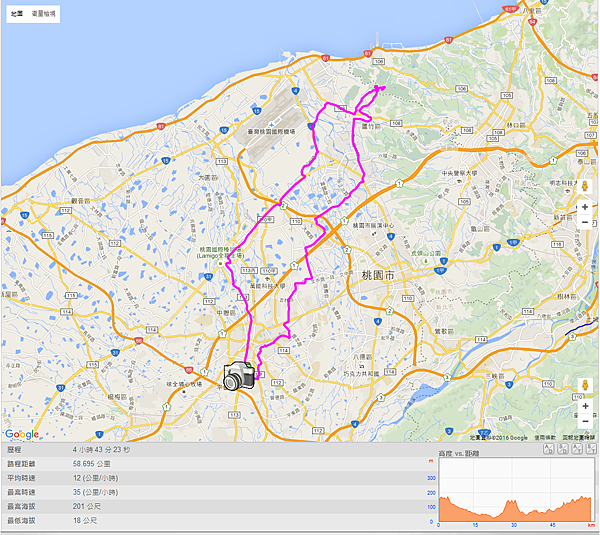
Task: Switch to the 地圖 map view tab
Action: point(16,14)
